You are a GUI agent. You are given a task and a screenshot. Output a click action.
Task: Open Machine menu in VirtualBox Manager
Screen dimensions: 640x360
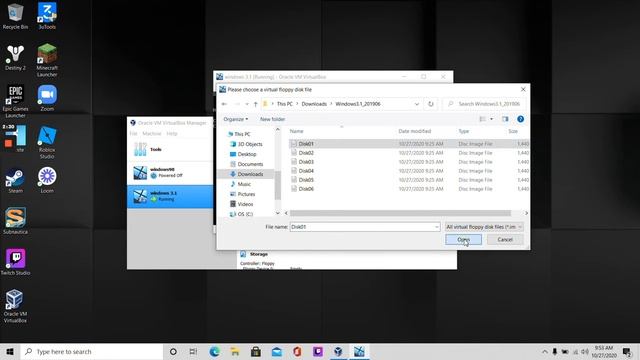coord(152,133)
